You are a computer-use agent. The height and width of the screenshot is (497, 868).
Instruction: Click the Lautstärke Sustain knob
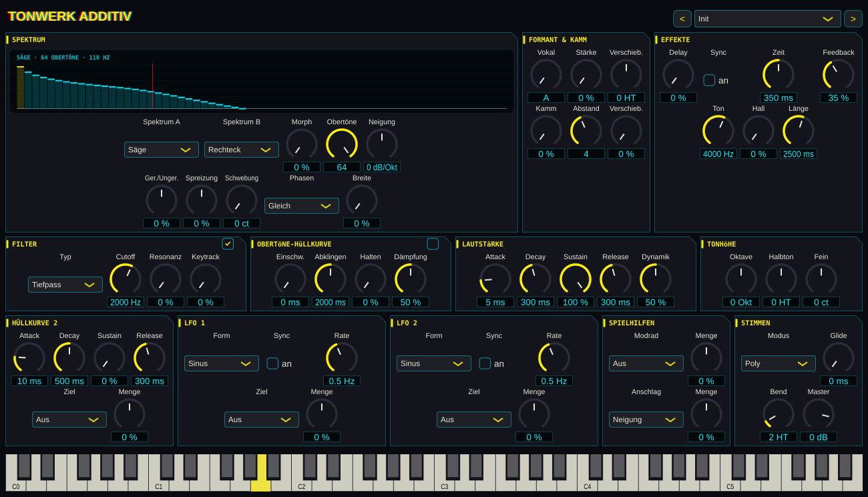coord(576,279)
